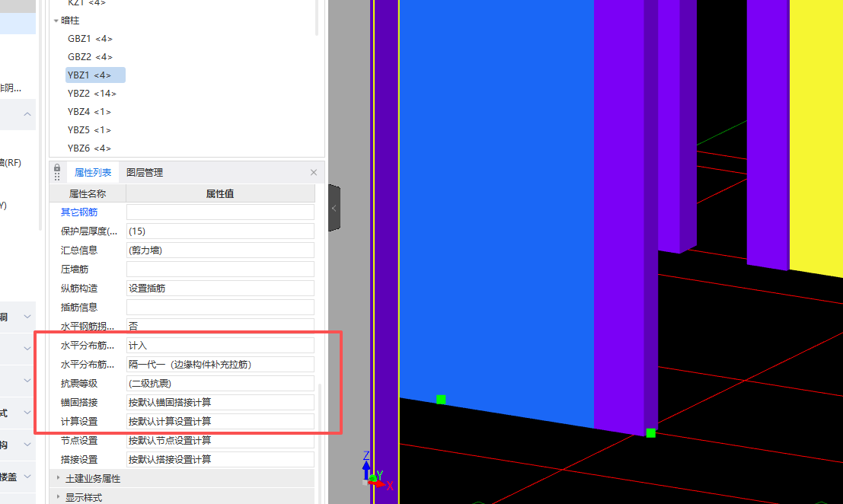Click the 节点设置 property name
Screen dimensions: 843x504
coord(79,441)
